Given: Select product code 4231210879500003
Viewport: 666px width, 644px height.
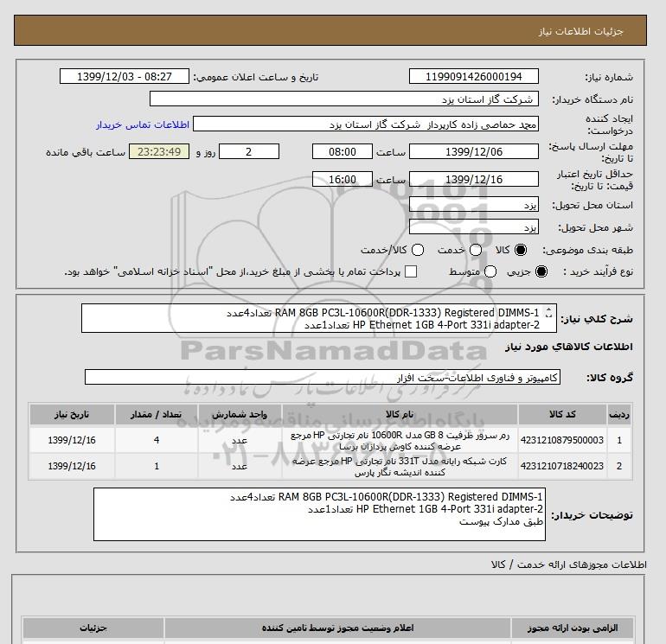Looking at the screenshot, I should [x=562, y=440].
